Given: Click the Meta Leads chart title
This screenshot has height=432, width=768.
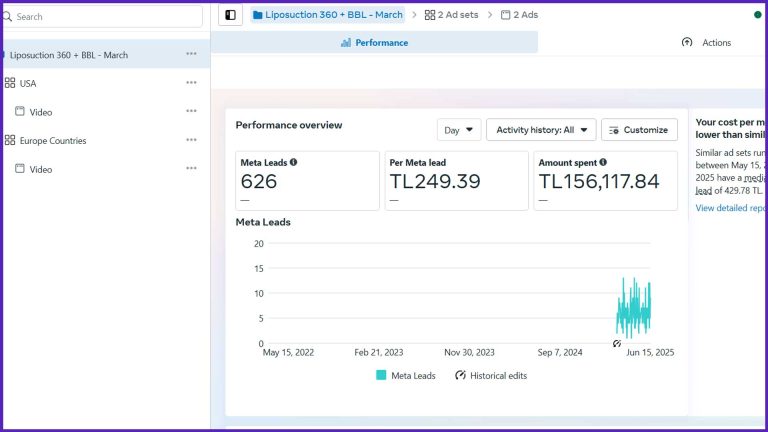Looking at the screenshot, I should (x=263, y=222).
